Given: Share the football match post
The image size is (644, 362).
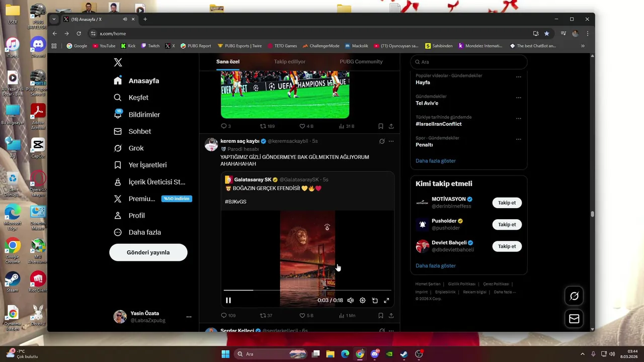Looking at the screenshot, I should click(x=391, y=126).
